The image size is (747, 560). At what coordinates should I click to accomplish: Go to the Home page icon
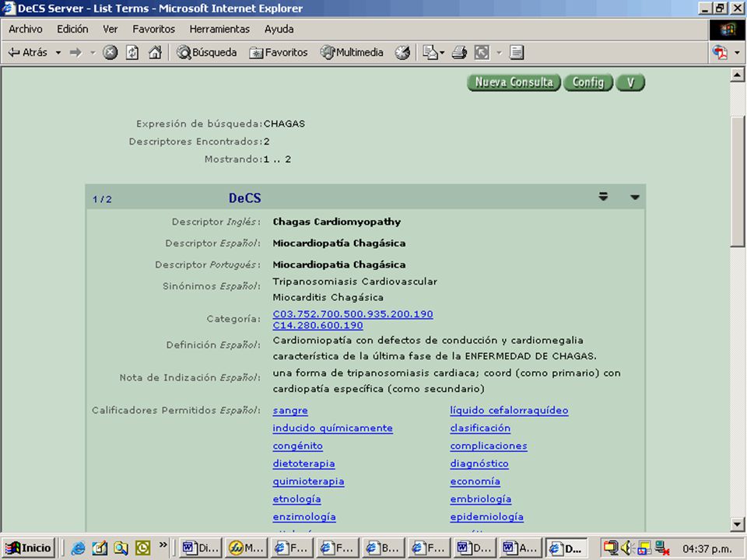[155, 52]
